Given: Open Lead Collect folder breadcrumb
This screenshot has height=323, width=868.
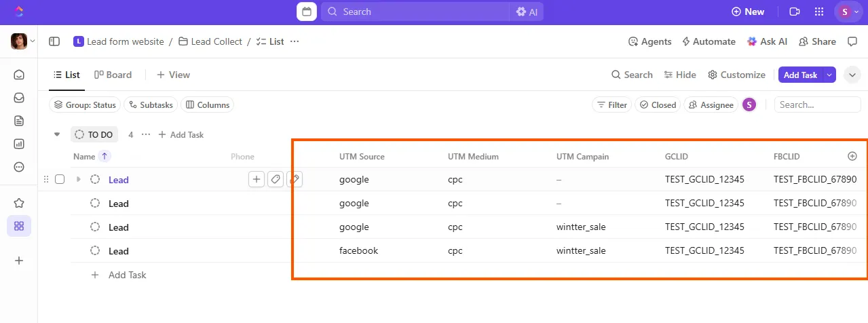Looking at the screenshot, I should click(210, 41).
